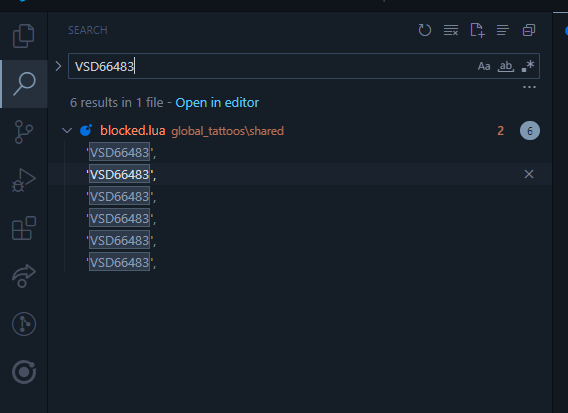Toggle search details ellipsis
Viewport: 568px width, 413px height.
coord(529,87)
